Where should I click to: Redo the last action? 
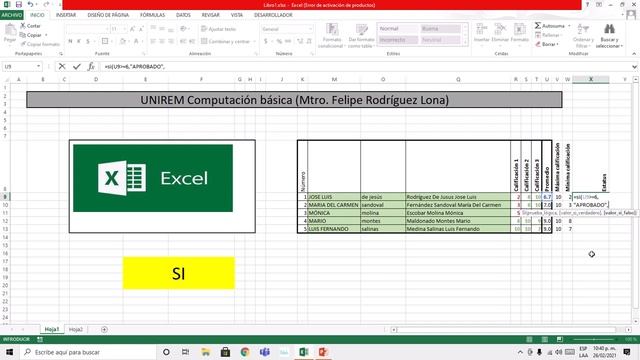pyautogui.click(x=46, y=4)
